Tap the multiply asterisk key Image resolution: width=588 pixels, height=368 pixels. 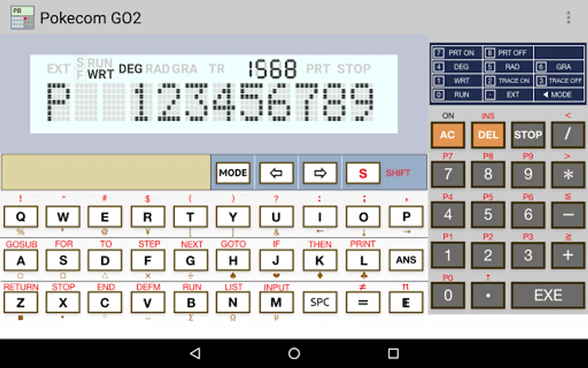click(568, 175)
